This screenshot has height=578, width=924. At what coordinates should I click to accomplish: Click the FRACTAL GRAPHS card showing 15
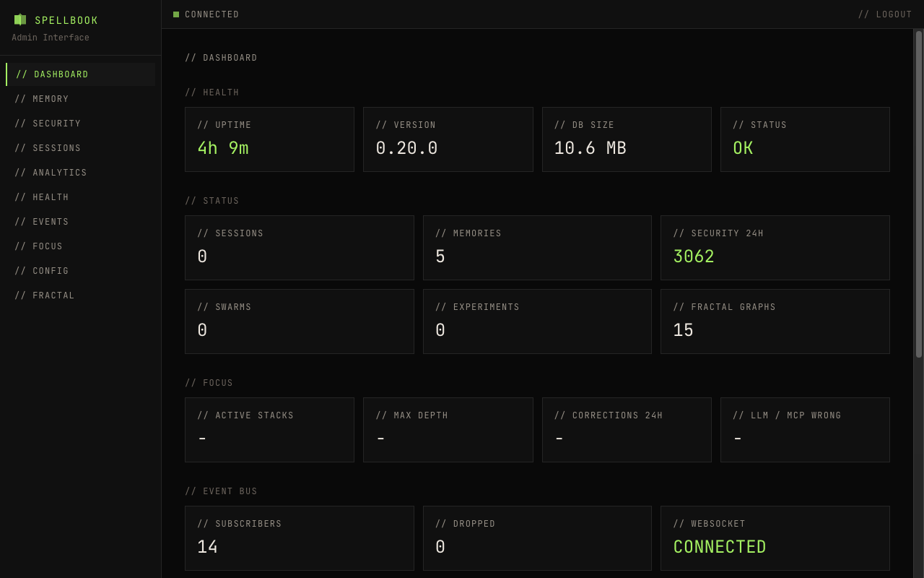[x=775, y=322]
